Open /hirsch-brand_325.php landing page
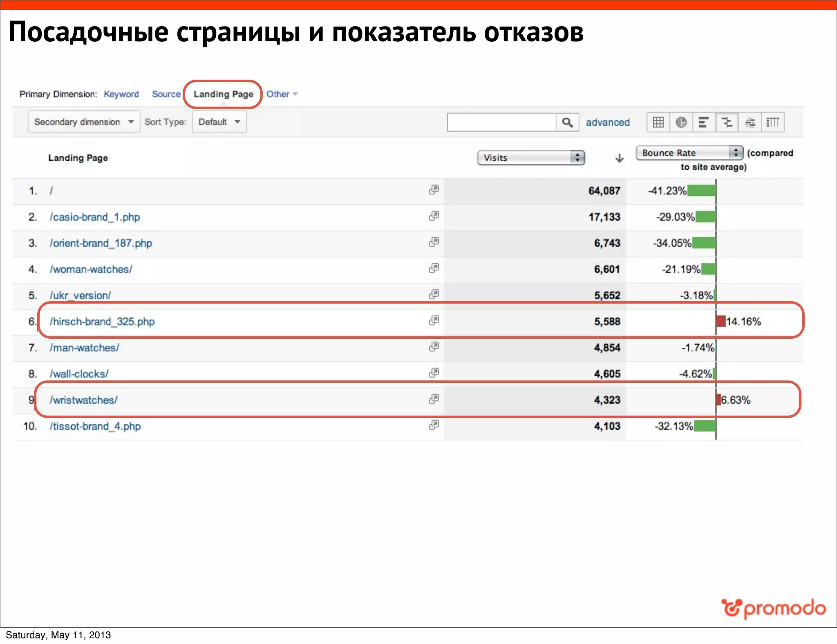This screenshot has width=837, height=644. tap(102, 322)
